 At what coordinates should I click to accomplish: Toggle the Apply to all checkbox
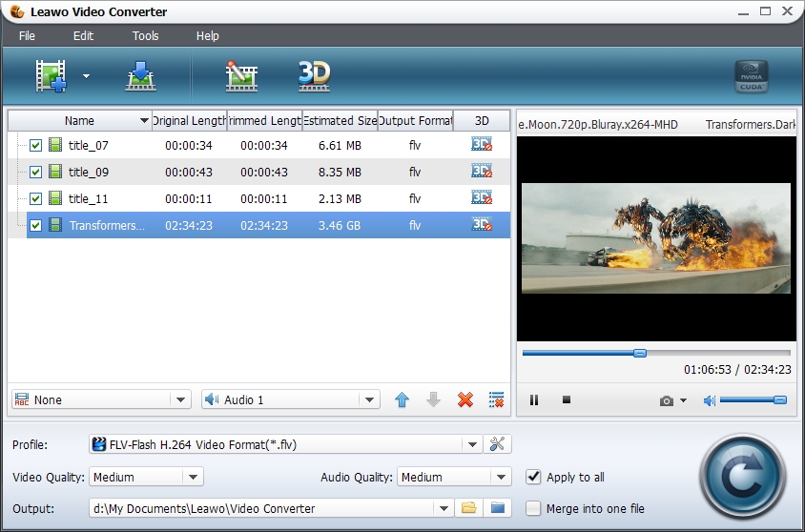(533, 477)
